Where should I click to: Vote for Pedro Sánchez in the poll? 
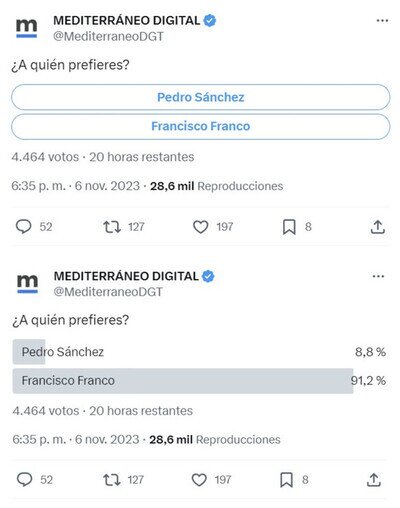click(200, 97)
